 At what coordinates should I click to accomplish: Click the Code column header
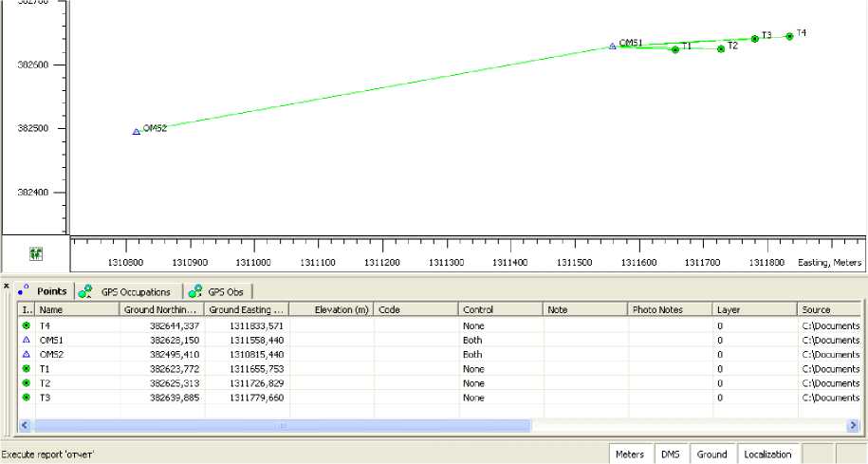(x=416, y=309)
